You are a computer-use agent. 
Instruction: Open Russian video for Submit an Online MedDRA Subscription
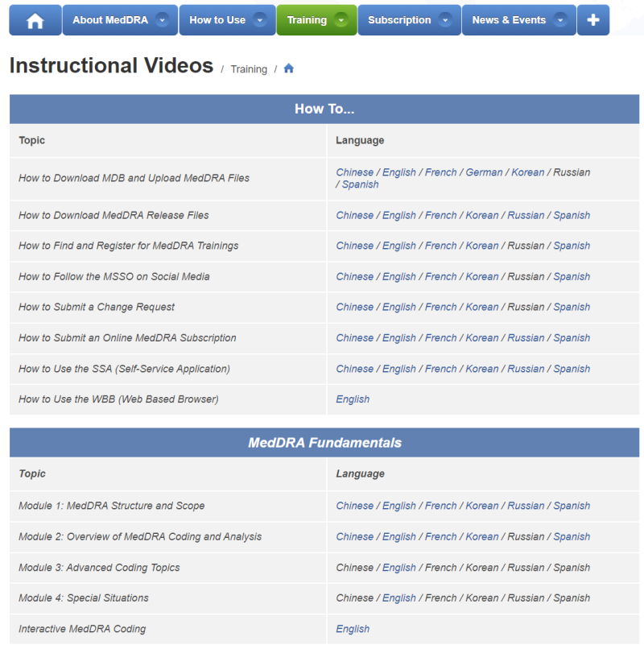click(526, 338)
